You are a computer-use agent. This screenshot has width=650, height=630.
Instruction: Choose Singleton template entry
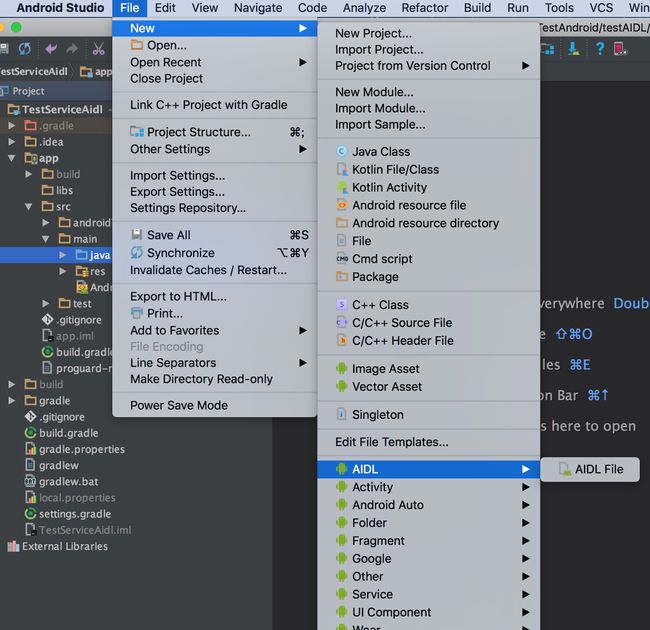pyautogui.click(x=429, y=414)
